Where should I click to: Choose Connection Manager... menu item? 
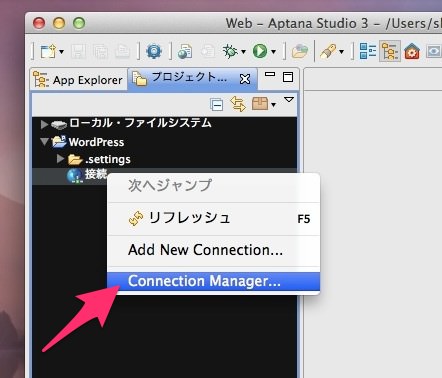click(x=214, y=281)
